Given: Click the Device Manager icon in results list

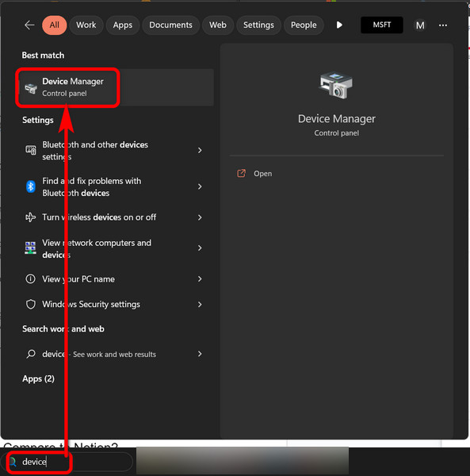Looking at the screenshot, I should 31,88.
